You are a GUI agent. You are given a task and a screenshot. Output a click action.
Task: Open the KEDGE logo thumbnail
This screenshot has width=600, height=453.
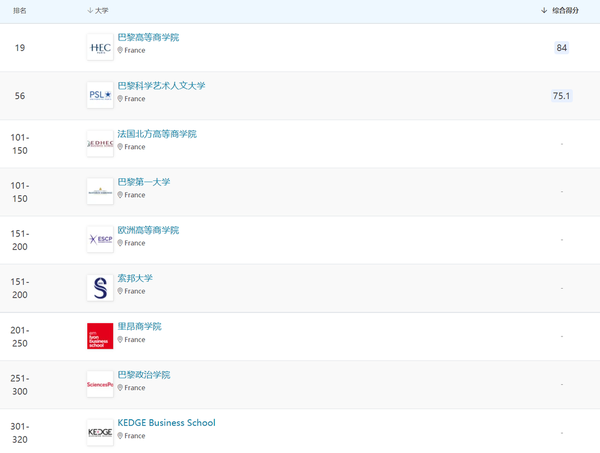point(100,432)
